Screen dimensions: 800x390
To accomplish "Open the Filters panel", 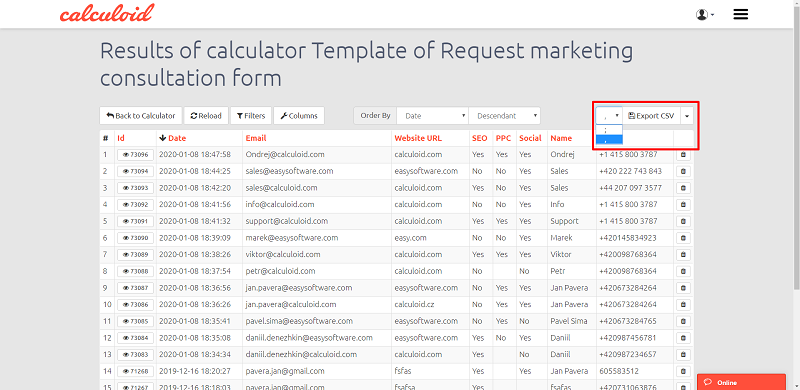I will pos(251,116).
